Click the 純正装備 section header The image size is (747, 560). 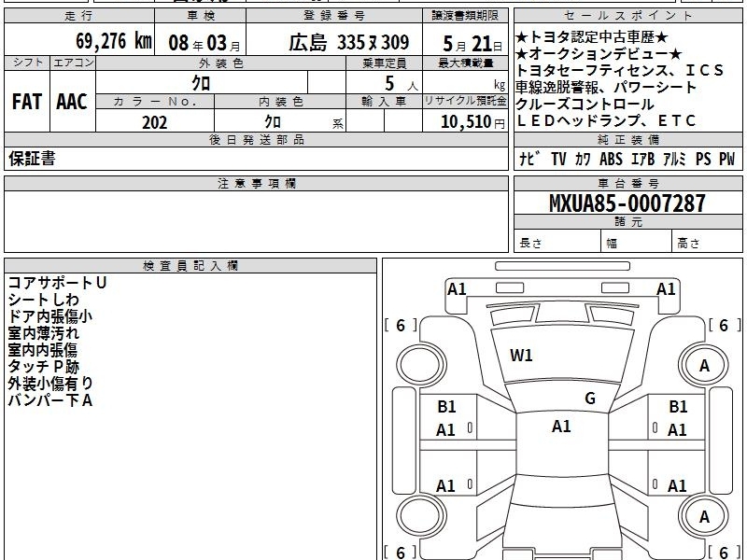627,139
